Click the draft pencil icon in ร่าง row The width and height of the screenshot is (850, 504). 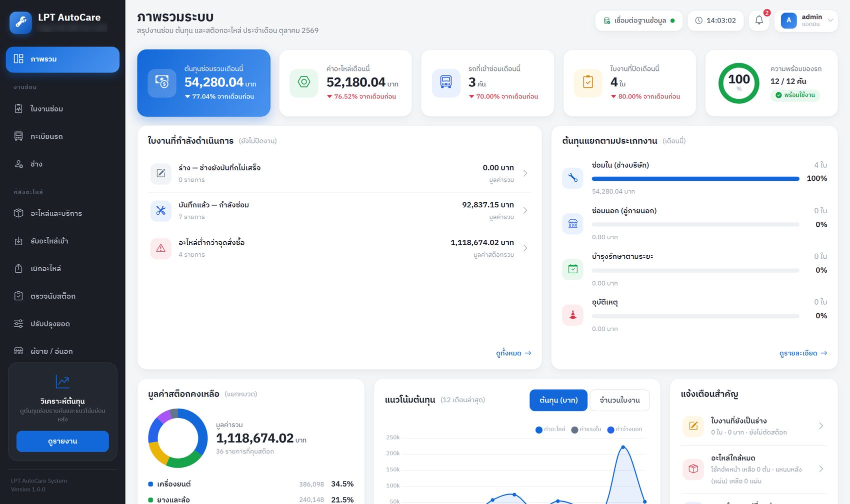pyautogui.click(x=161, y=173)
